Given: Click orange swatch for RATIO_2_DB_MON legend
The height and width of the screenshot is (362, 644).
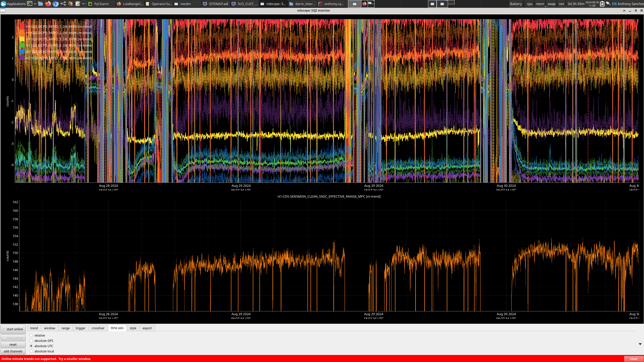Looking at the screenshot, I should pyautogui.click(x=22, y=33).
